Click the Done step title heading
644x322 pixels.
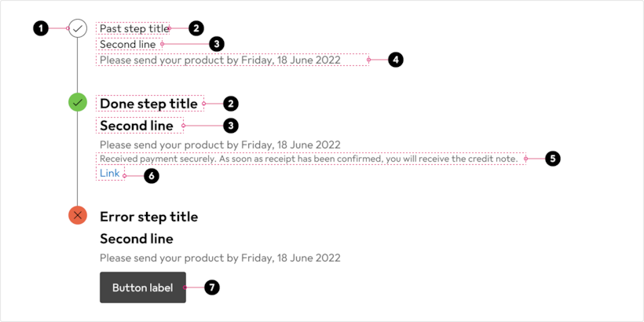tap(148, 104)
